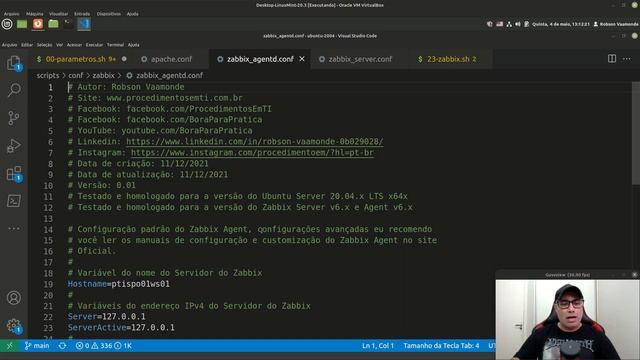Open the Search view in activity bar

pos(14,90)
